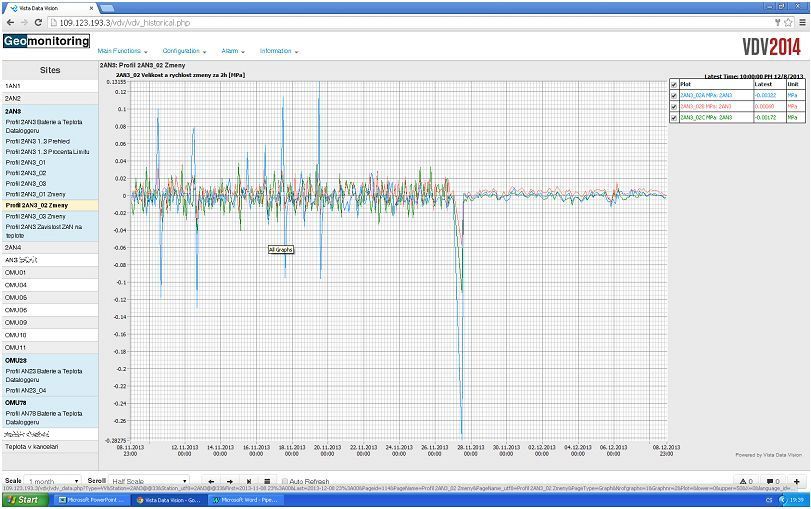The height and width of the screenshot is (509, 811).
Task: Click the Vista Data Vision browser tab
Action: click(x=50, y=8)
